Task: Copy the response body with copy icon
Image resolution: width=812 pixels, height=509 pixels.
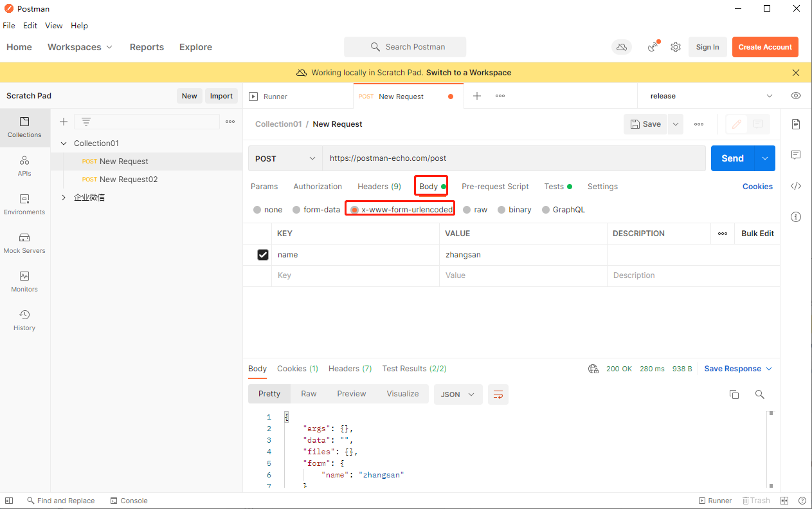Action: (x=734, y=394)
